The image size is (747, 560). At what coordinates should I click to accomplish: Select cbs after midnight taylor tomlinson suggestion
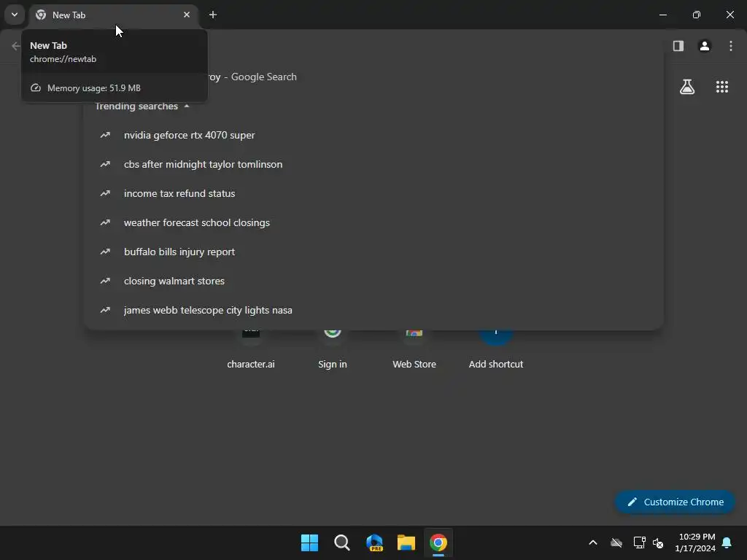pyautogui.click(x=373, y=164)
